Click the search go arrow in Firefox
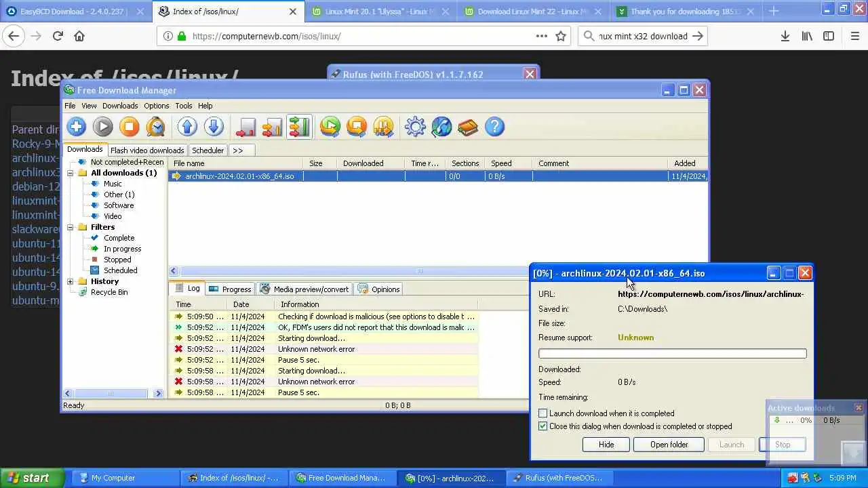 pos(698,36)
